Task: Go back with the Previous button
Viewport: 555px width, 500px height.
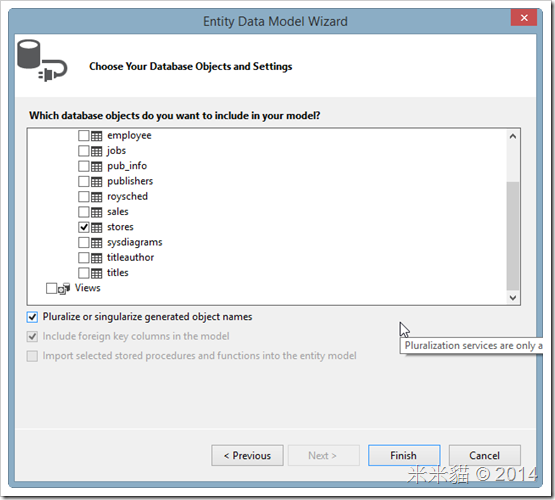Action: click(x=247, y=455)
